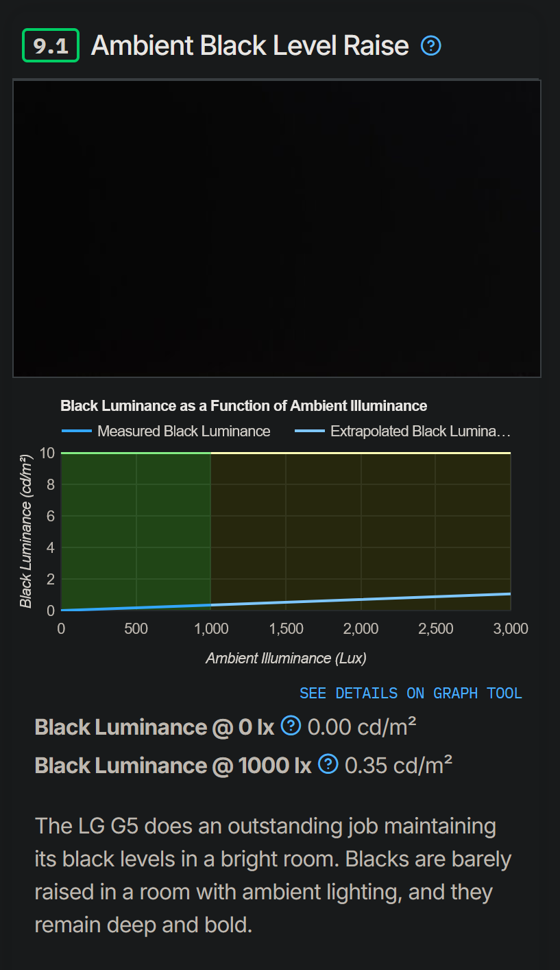Image resolution: width=560 pixels, height=970 pixels.
Task: Open SEE DETAILS ON GRAPH TOOL
Action: pyautogui.click(x=411, y=693)
